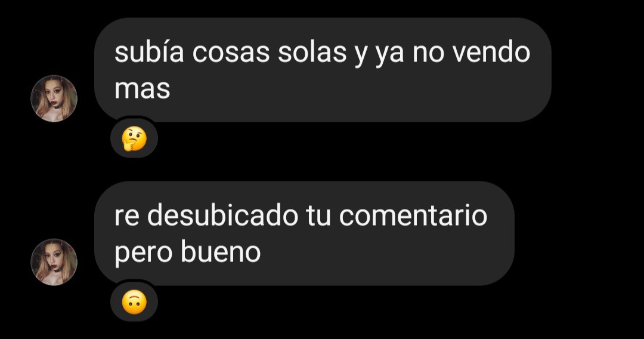Tap the upside-down face emoji reaction

point(134,303)
